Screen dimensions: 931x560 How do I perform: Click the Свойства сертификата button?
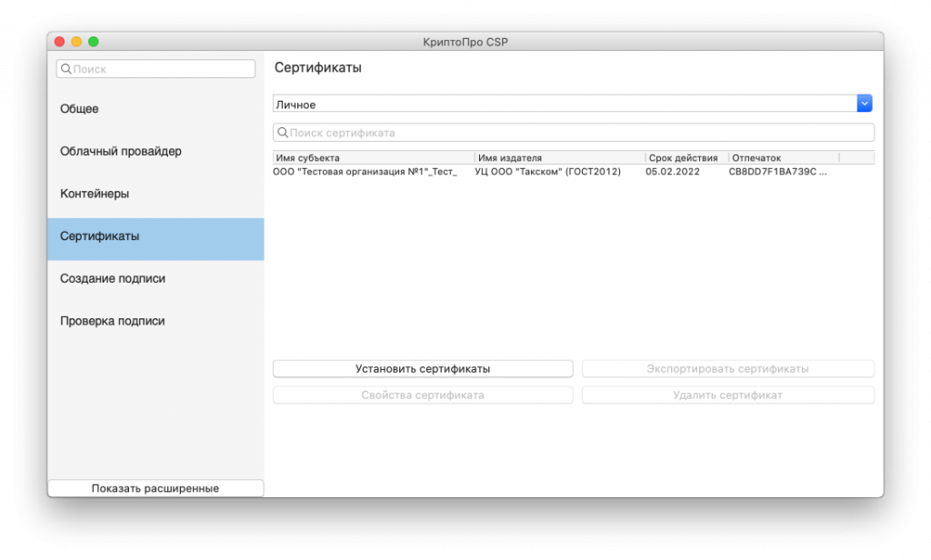[423, 395]
